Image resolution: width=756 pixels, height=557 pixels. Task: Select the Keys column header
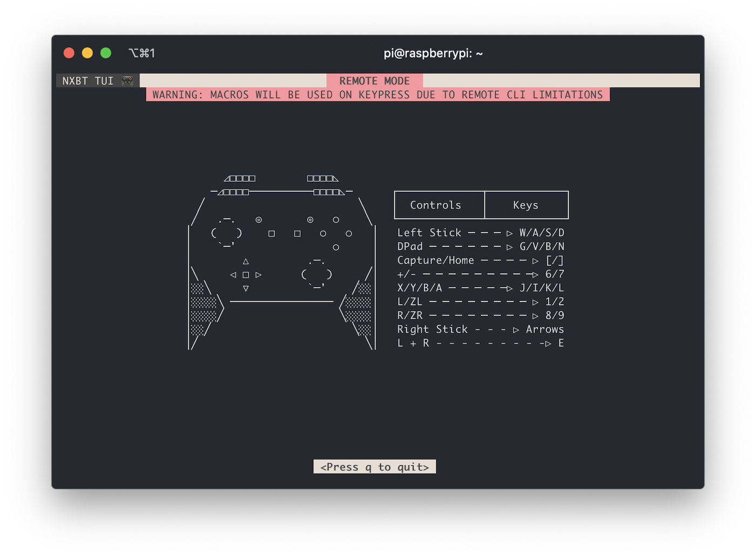526,205
